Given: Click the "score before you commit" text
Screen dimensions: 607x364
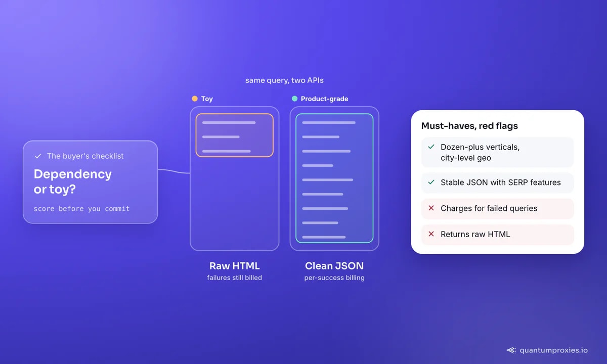Looking at the screenshot, I should coord(81,208).
